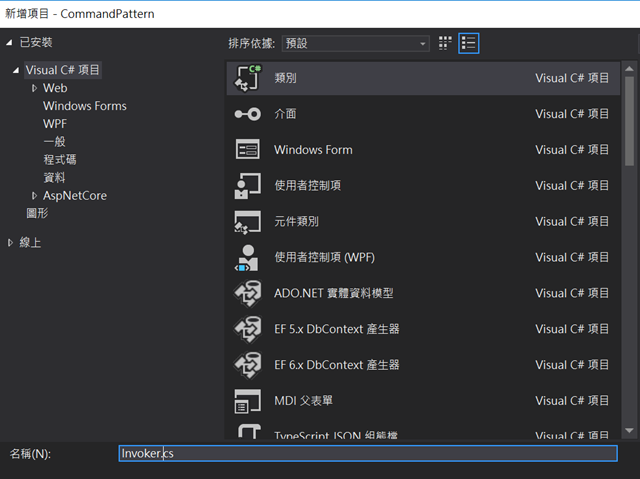Choose the 使用者控制項 template name
The width and height of the screenshot is (640, 479).
(308, 186)
